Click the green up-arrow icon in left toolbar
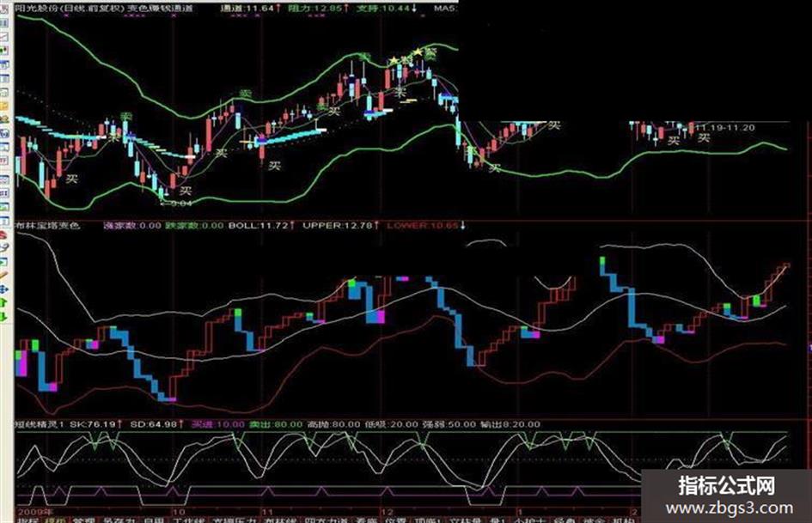 click(4, 302)
